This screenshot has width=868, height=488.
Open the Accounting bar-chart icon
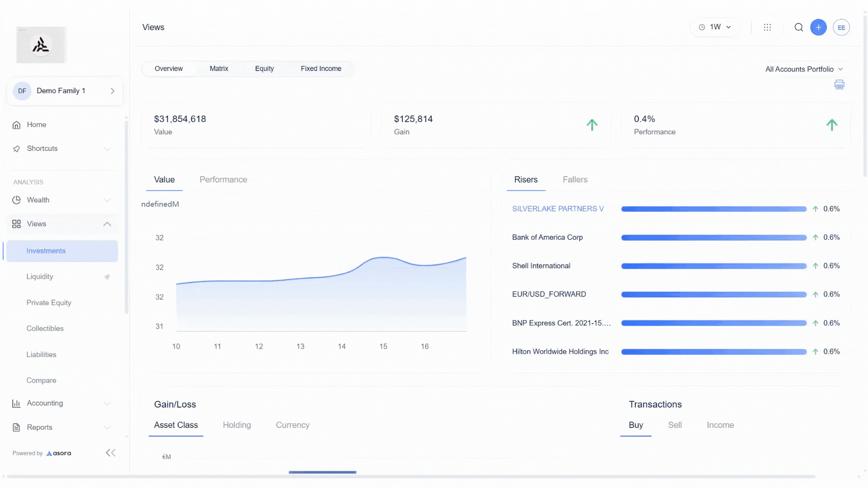tap(16, 403)
